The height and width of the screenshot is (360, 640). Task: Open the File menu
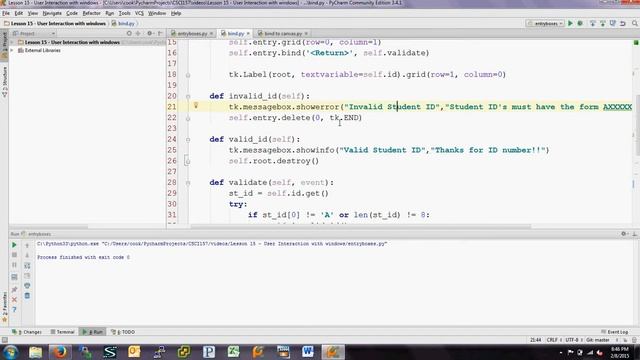6,13
